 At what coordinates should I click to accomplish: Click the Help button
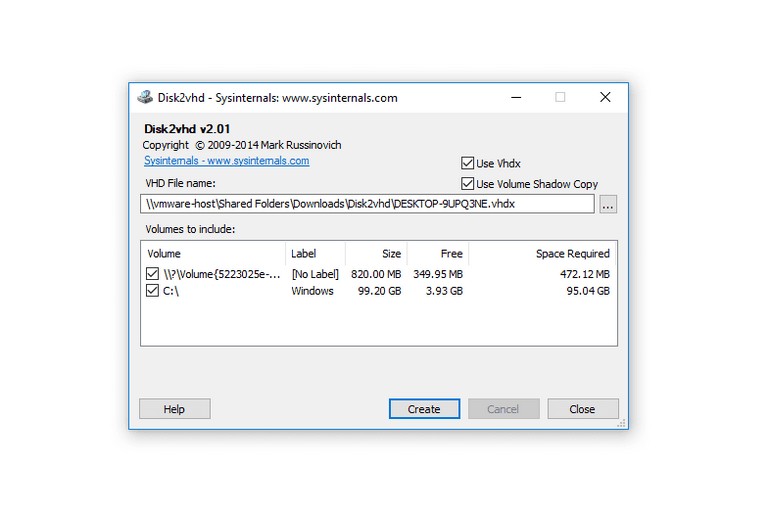click(174, 409)
